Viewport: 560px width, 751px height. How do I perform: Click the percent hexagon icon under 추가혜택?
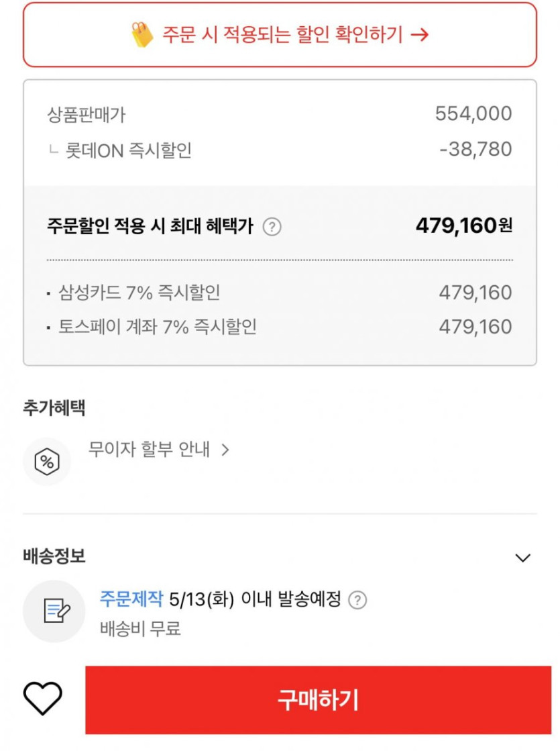point(47,462)
